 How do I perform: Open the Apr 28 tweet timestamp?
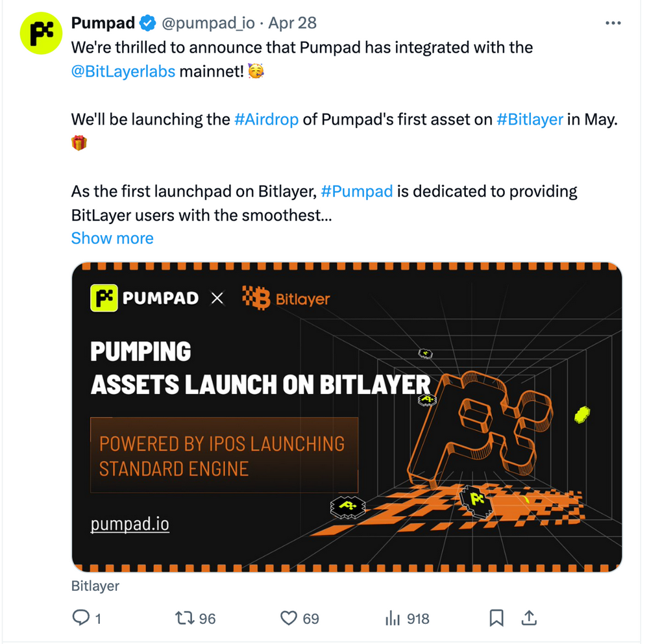(x=292, y=23)
